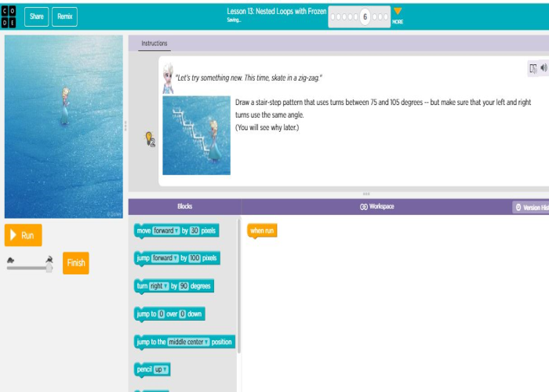Select the first puzzle progress dot
The image size is (549, 392).
[333, 16]
